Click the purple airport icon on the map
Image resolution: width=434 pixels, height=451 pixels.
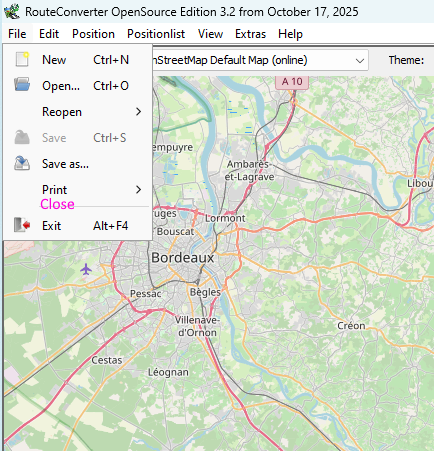[86, 269]
